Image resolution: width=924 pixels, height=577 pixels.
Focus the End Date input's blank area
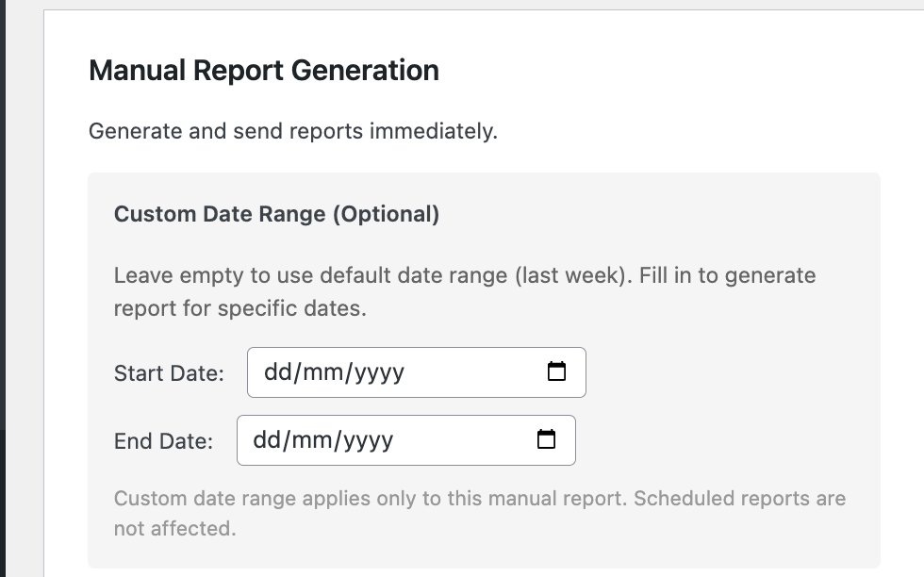coord(462,439)
